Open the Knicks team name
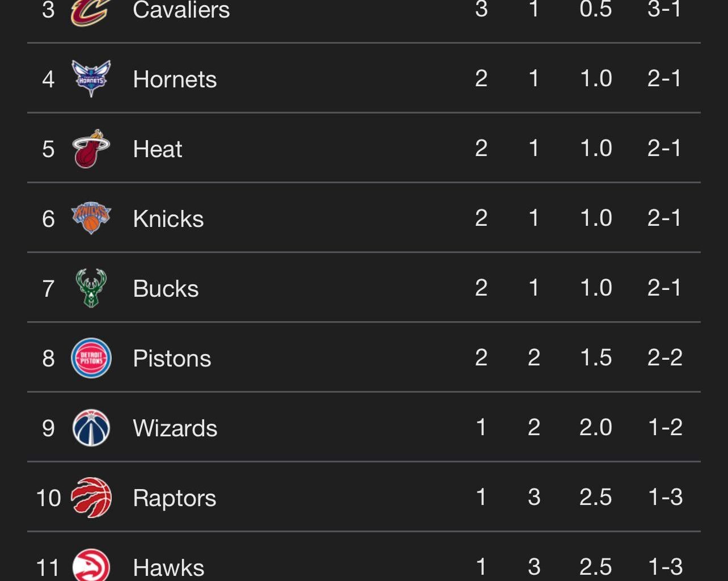This screenshot has height=581, width=728. click(168, 219)
